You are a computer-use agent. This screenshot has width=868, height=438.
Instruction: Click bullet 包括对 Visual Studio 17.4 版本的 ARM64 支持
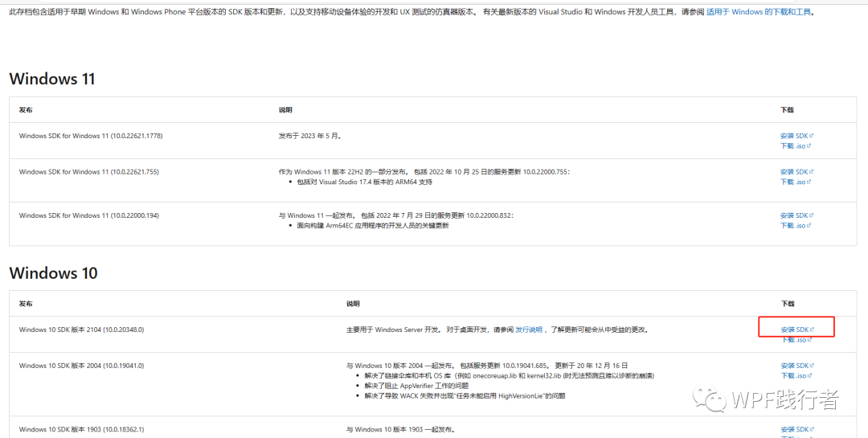point(365,182)
